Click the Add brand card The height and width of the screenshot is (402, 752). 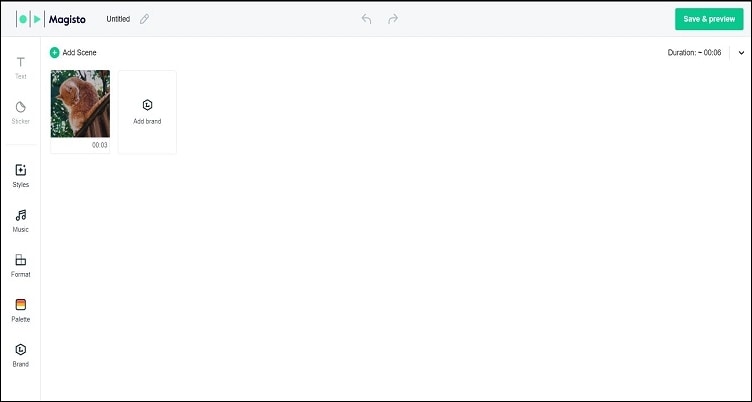click(x=147, y=112)
